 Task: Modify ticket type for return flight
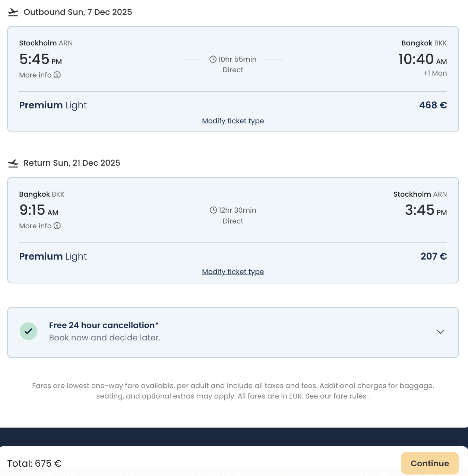click(233, 272)
